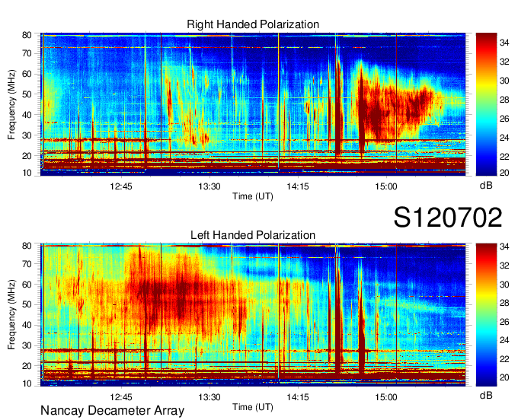
Task: Click 60 MHz tick on Left Handed plot
Action: [27, 285]
